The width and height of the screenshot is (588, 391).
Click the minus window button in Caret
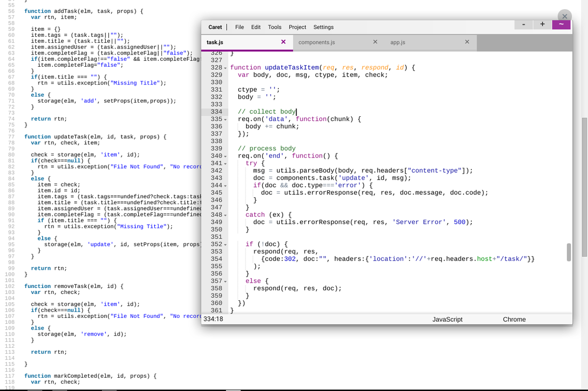click(x=524, y=24)
